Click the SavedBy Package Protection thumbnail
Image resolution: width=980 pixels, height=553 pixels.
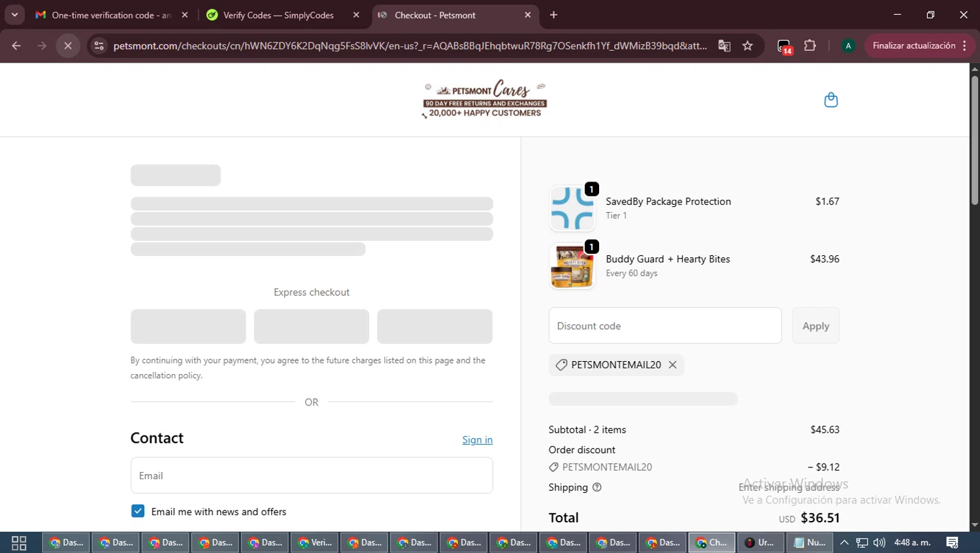click(x=572, y=208)
